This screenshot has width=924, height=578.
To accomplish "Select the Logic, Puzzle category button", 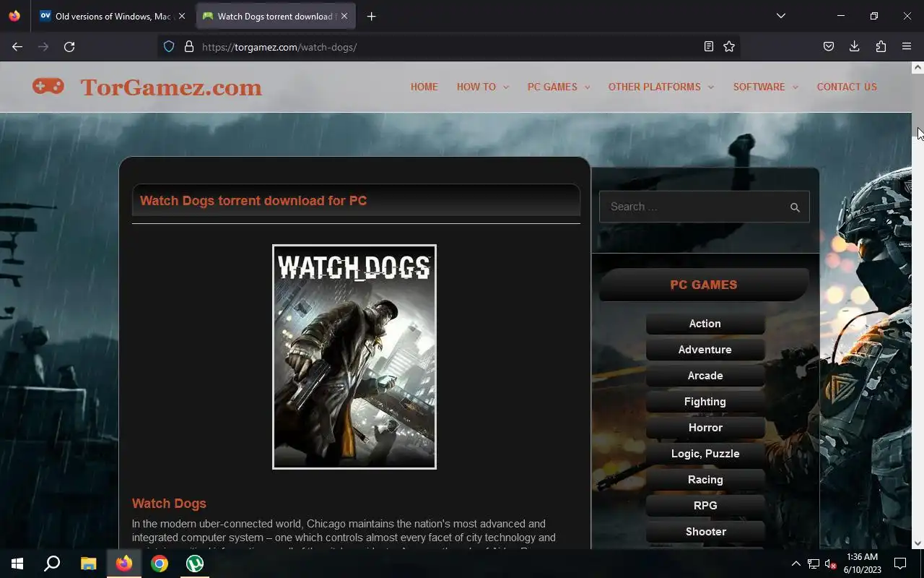I will click(x=705, y=454).
